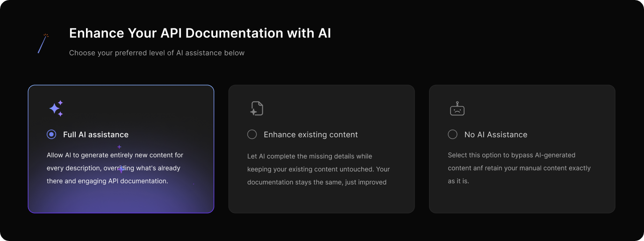The image size is (644, 241).
Task: Click the Enhance Your API Documentation with AI heading
Action: click(200, 33)
